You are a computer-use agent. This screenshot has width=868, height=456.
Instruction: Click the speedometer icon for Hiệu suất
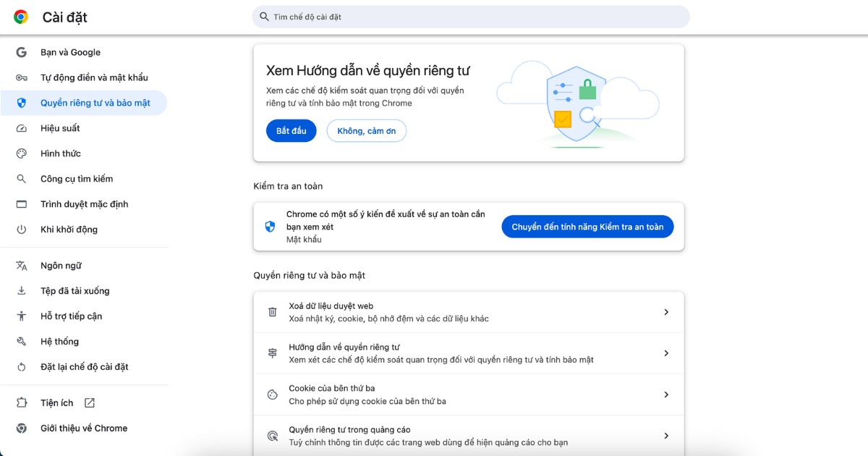point(22,128)
